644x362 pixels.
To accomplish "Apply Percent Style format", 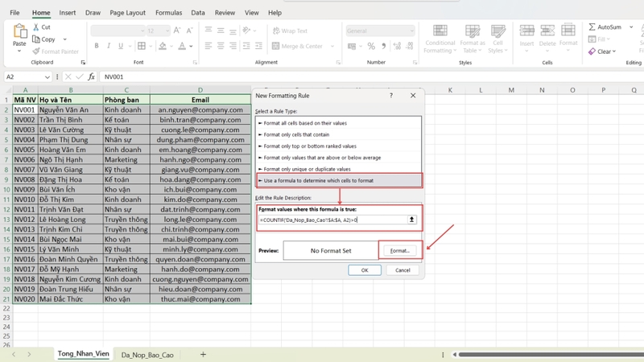I will coord(371,46).
